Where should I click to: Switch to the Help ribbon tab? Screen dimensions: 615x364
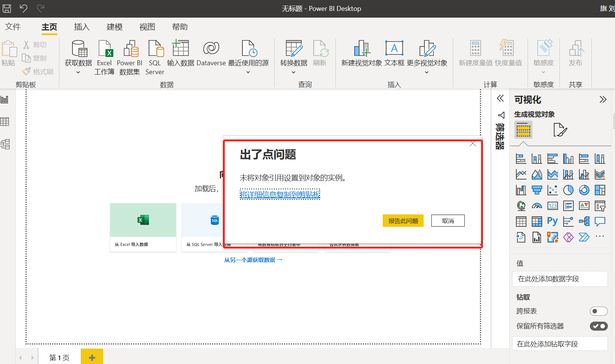click(180, 27)
